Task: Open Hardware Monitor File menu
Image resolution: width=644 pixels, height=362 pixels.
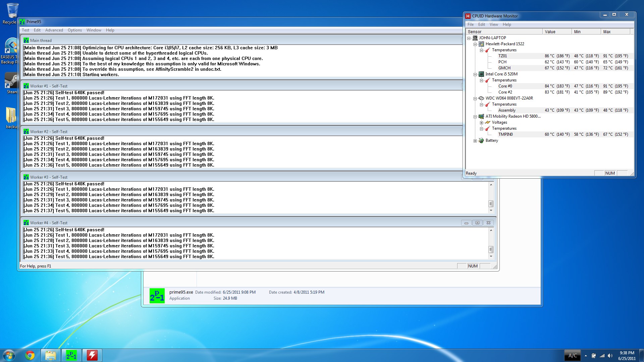Action: pos(471,24)
